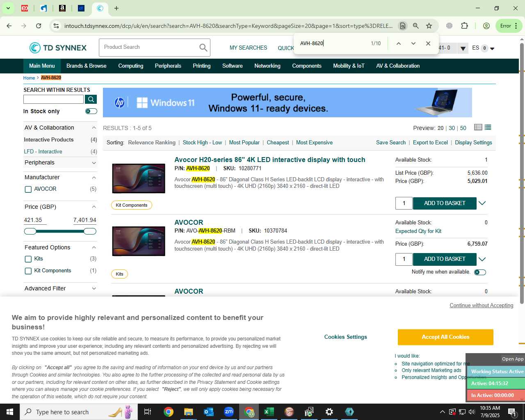Screen dimensions: 525x420
Task: Open Windows Start menu
Action: [10, 412]
